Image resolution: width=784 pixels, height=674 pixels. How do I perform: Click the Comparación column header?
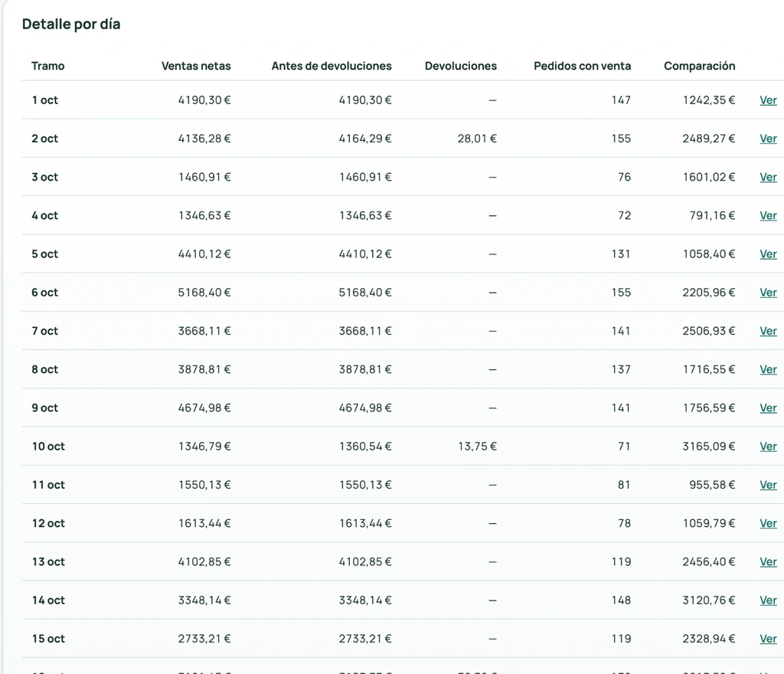pos(700,66)
